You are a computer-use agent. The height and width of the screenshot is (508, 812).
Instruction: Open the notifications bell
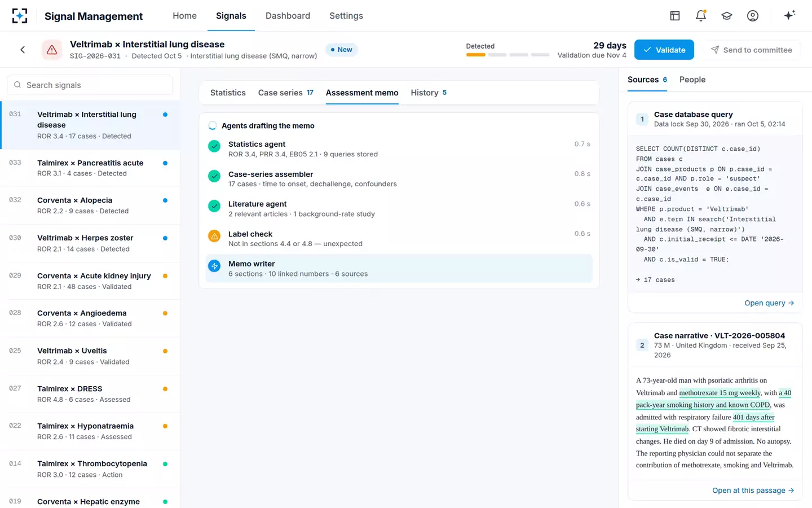[x=701, y=16]
